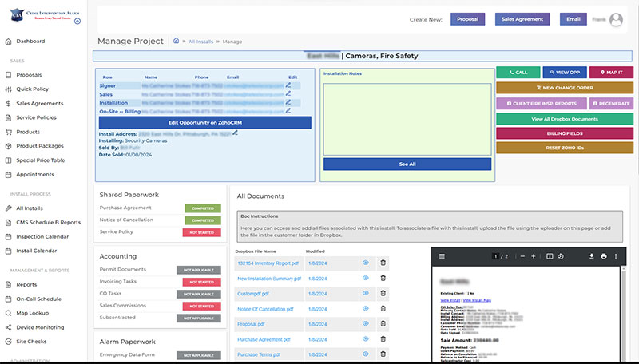The height and width of the screenshot is (364, 639).
Task: Show Custompdf.pdf using its eye icon
Action: [x=365, y=294]
